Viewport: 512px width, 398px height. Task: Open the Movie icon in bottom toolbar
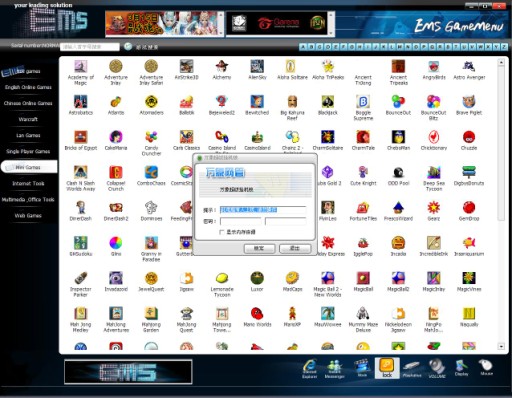(362, 368)
